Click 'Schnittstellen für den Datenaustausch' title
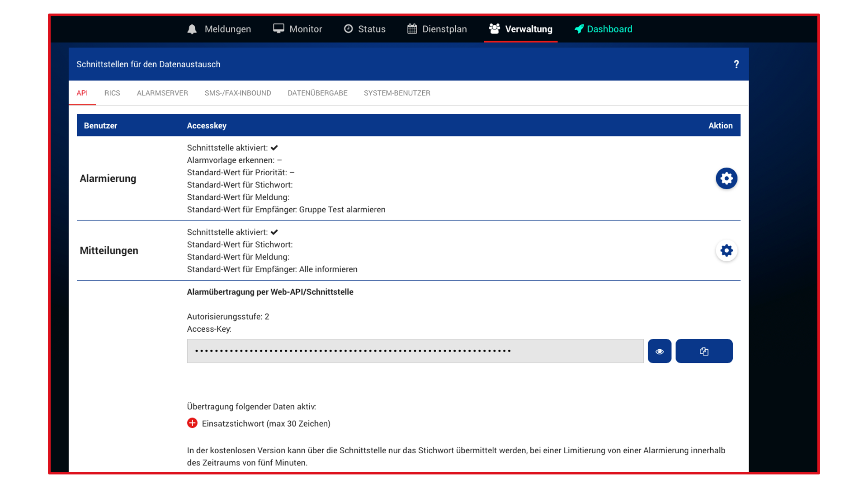The image size is (868, 488). coord(148,64)
